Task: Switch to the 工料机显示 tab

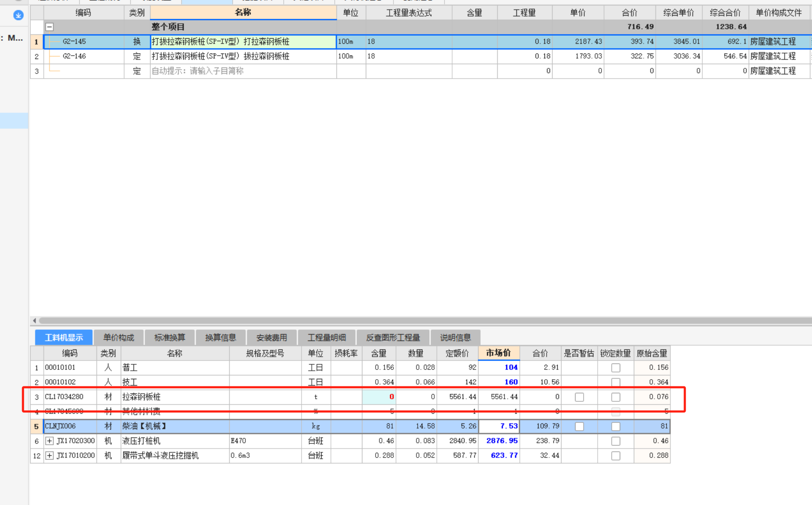Action: [64, 338]
